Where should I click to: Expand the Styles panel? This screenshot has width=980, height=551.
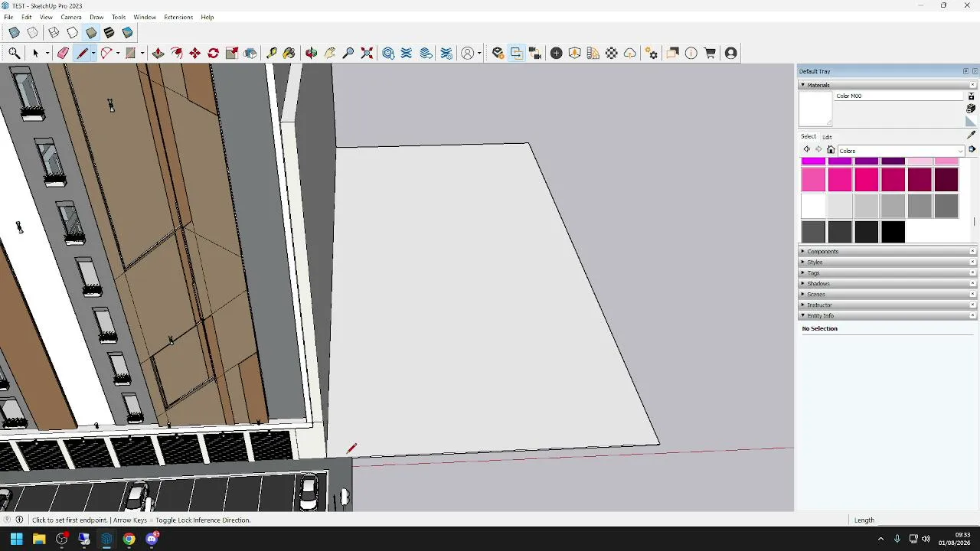pos(888,262)
